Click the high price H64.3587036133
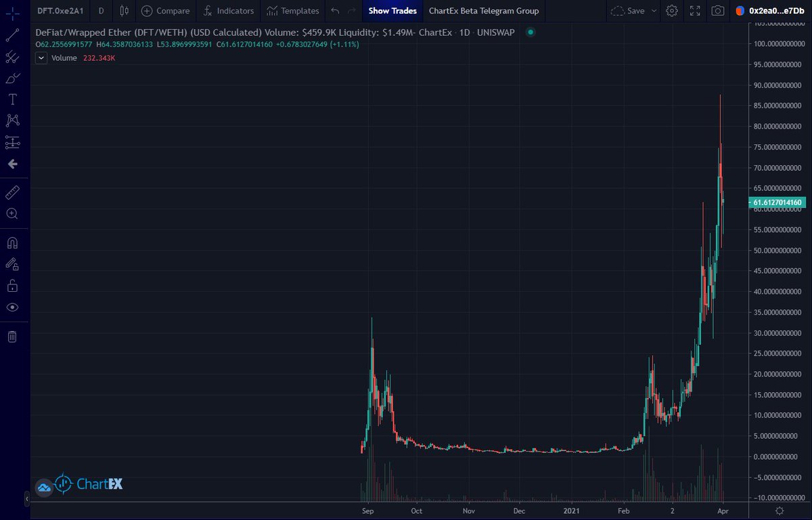The width and height of the screenshot is (812, 520). click(x=126, y=44)
